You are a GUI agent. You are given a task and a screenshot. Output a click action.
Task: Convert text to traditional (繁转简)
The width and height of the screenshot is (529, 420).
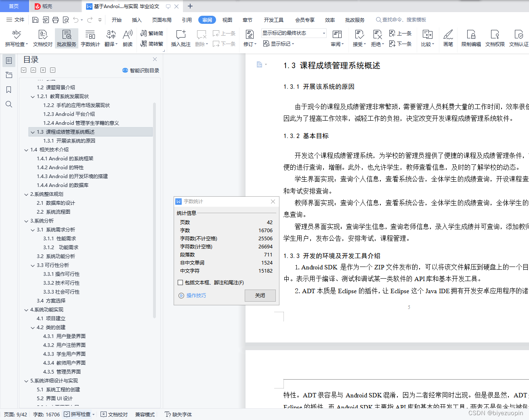click(152, 34)
